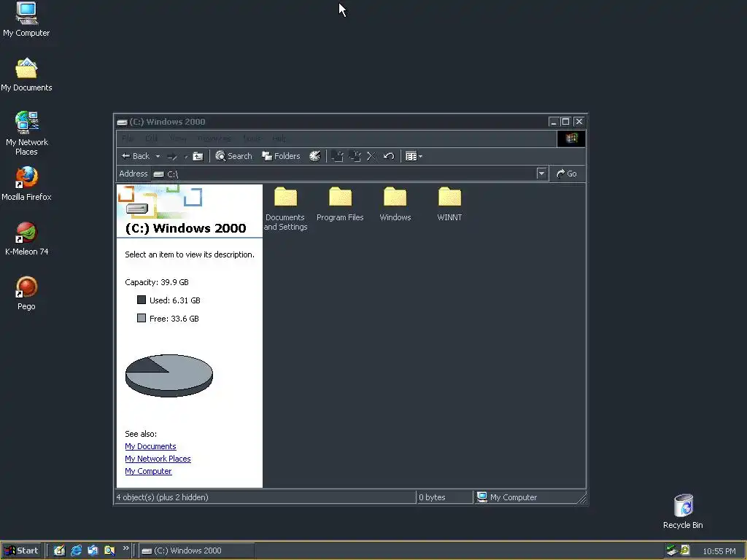747x560 pixels.
Task: Click the Copy To toolbar icon
Action: (355, 156)
